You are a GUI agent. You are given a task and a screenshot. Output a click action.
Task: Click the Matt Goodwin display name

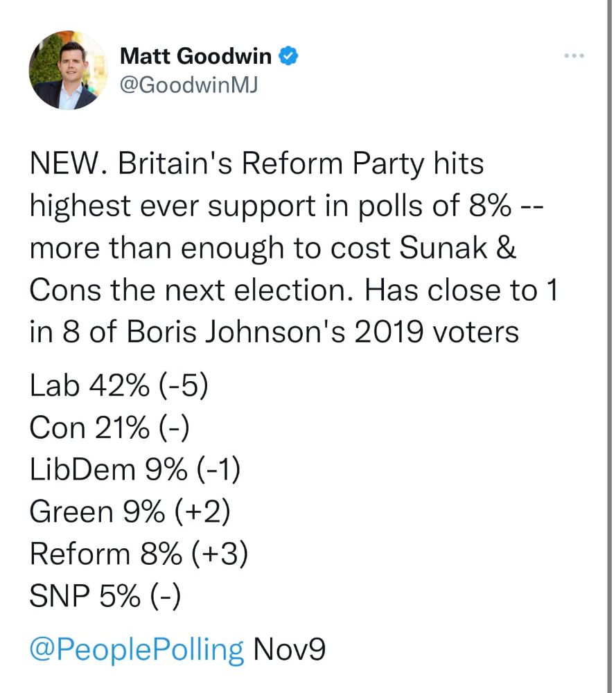click(195, 56)
